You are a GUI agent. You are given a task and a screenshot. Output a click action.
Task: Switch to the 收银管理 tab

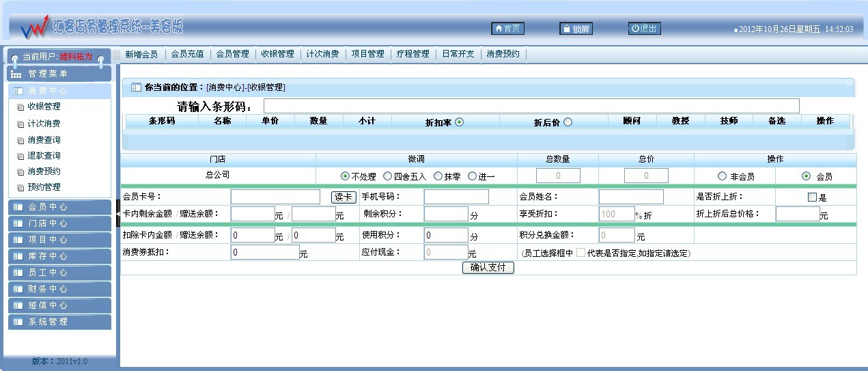277,54
